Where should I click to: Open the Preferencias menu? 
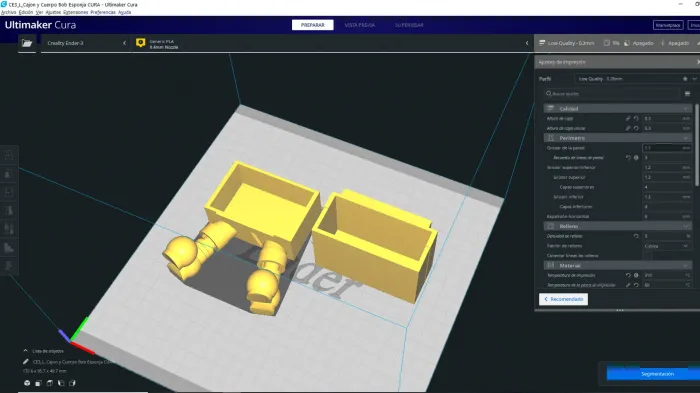(103, 13)
